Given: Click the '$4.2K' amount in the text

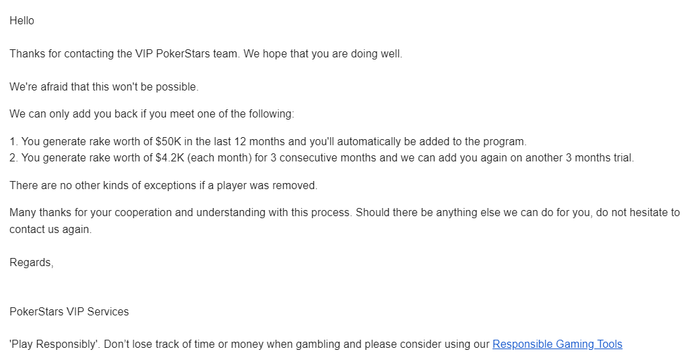Looking at the screenshot, I should pos(170,158).
